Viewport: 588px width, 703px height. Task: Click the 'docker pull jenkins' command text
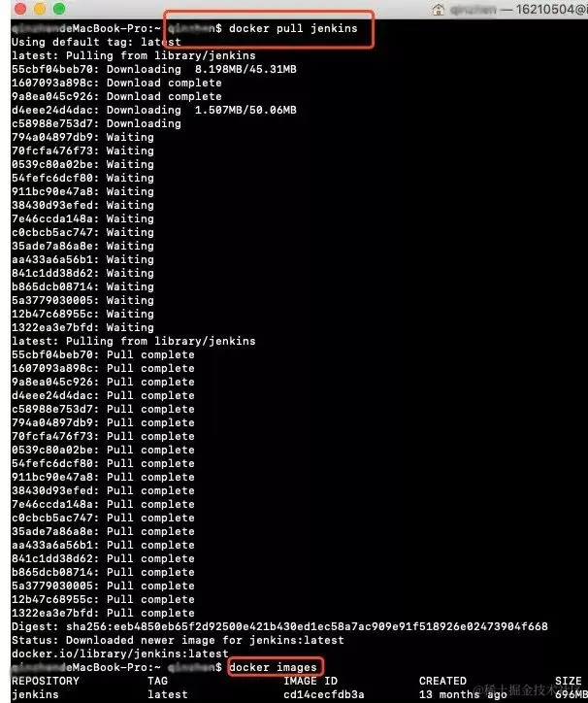[293, 28]
